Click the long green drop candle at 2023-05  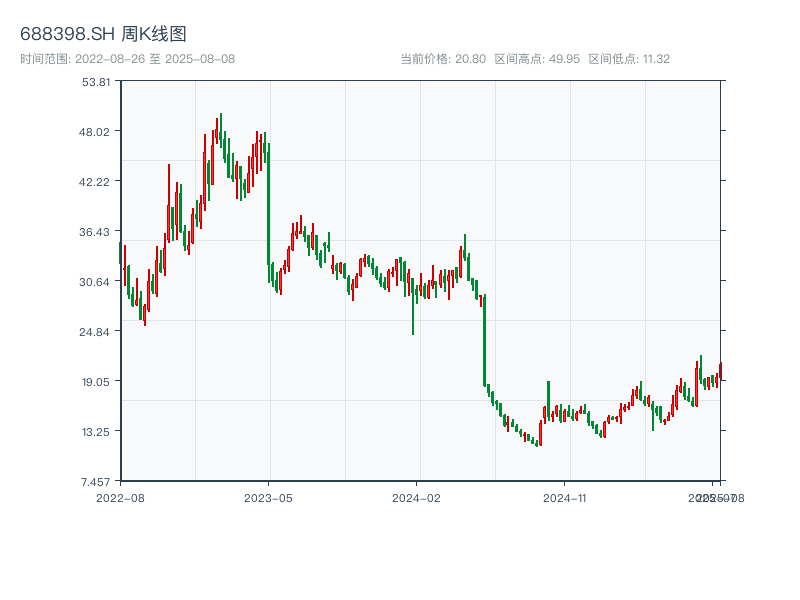(x=268, y=210)
